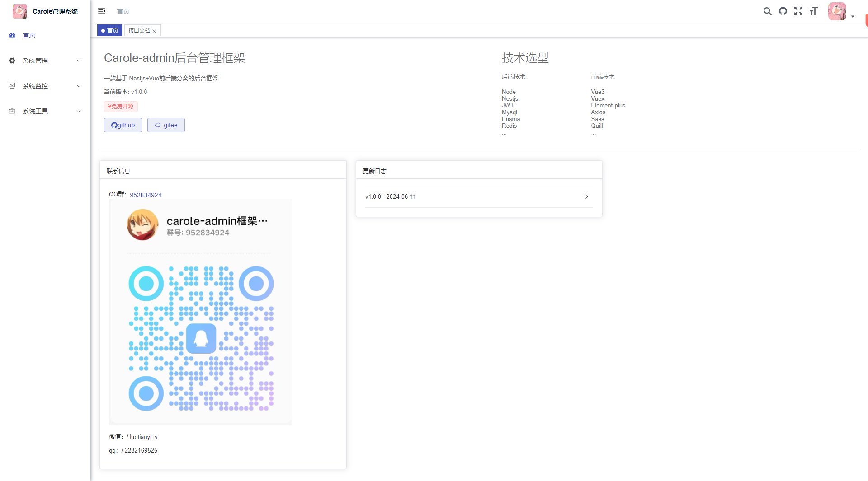
Task: Click the ¥免费开源 tag
Action: pyautogui.click(x=121, y=107)
